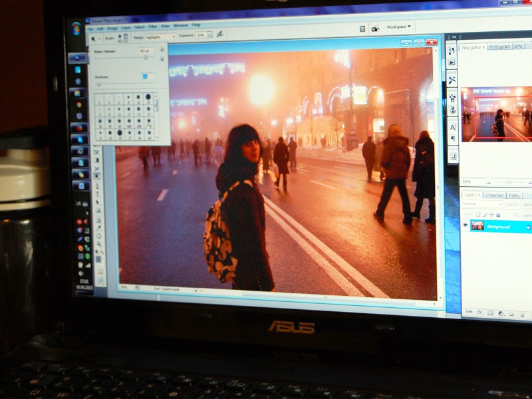Click the Actions play icon in dock

click(x=452, y=63)
